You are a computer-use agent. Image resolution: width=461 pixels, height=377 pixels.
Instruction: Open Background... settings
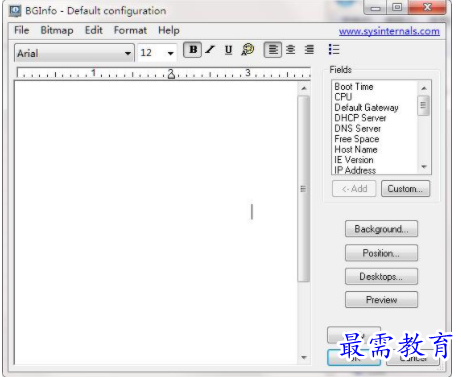[381, 229]
